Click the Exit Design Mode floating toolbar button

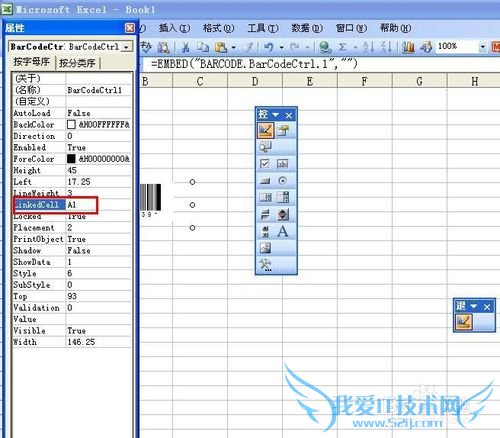tap(464, 321)
